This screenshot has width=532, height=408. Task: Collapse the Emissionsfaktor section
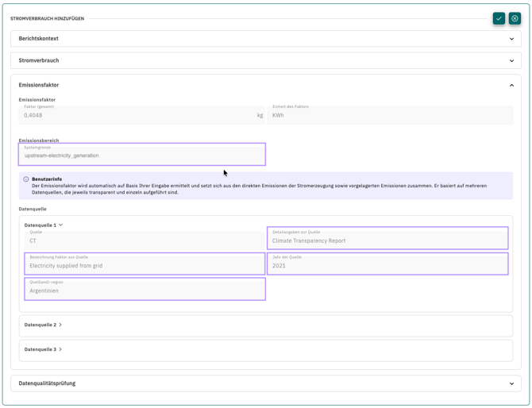(x=511, y=85)
